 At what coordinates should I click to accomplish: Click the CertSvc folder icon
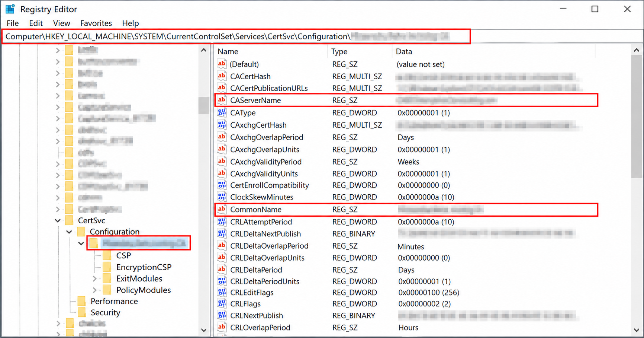[69, 220]
